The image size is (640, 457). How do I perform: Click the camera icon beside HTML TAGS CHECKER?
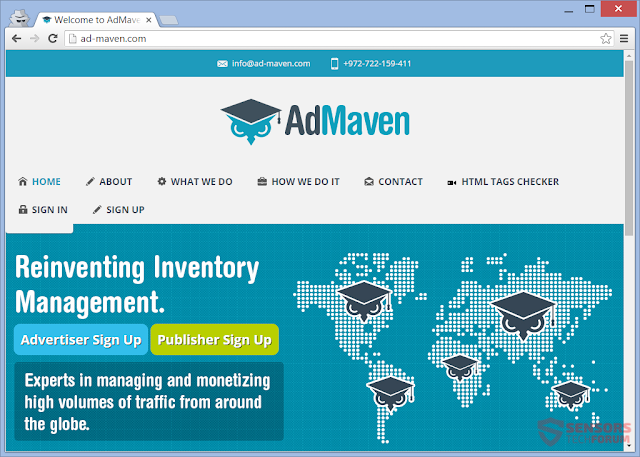point(451,182)
